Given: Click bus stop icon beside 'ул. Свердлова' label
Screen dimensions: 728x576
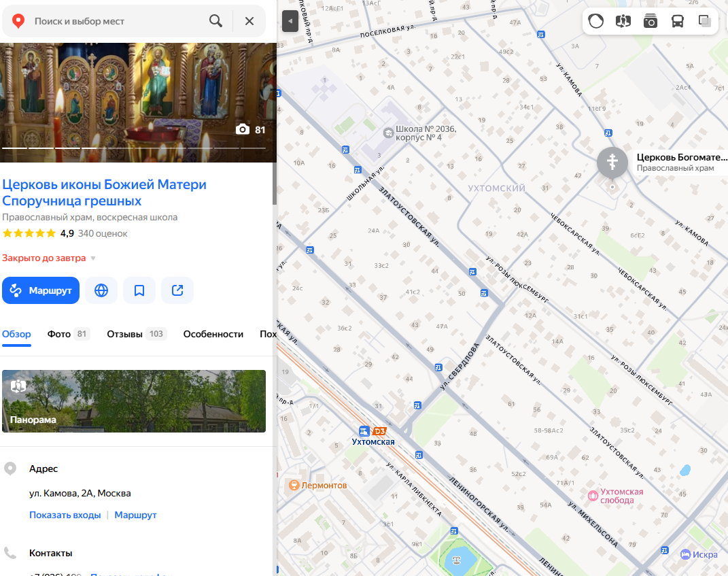Looking at the screenshot, I should pos(438,367).
